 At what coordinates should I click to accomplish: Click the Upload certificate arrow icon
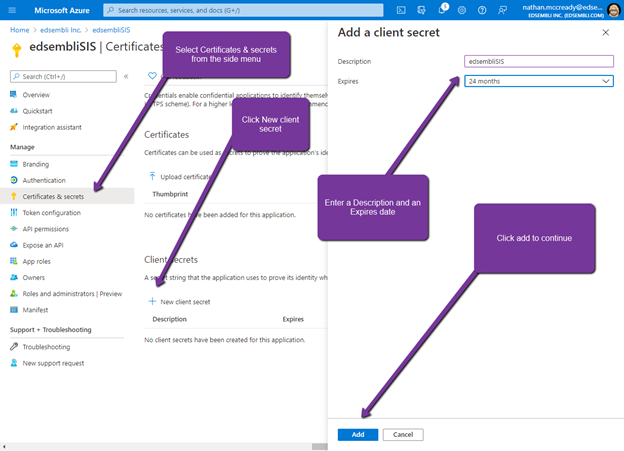point(152,176)
